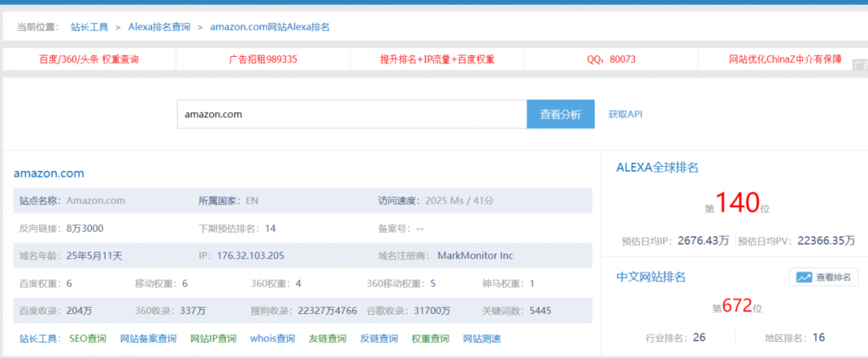Click the 搜狗收录 value 22327万4766
This screenshot has height=358, width=868.
[327, 311]
